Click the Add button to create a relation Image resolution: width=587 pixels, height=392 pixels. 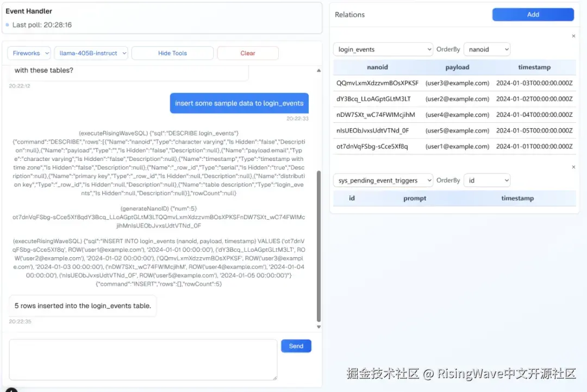click(533, 14)
